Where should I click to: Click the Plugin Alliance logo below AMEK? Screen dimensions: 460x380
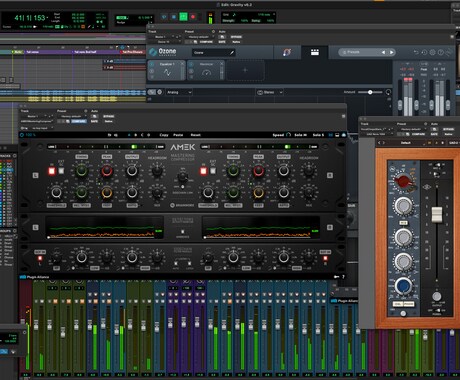(x=34, y=277)
